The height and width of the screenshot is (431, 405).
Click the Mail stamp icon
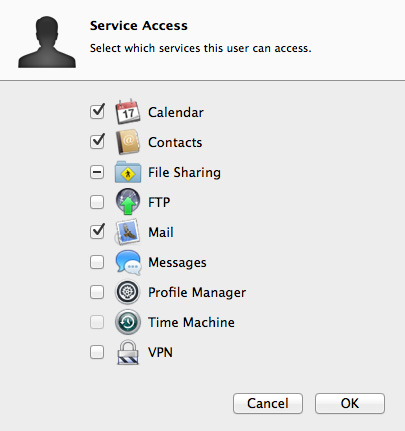coord(127,232)
